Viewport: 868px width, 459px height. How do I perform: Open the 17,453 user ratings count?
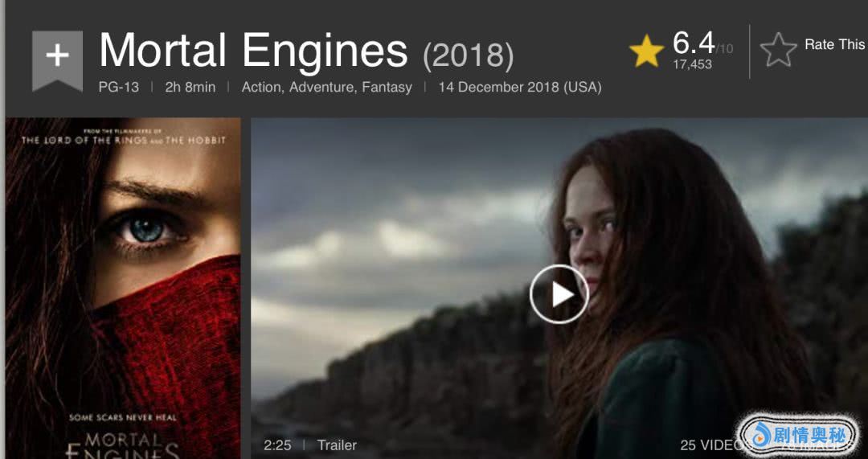click(692, 64)
